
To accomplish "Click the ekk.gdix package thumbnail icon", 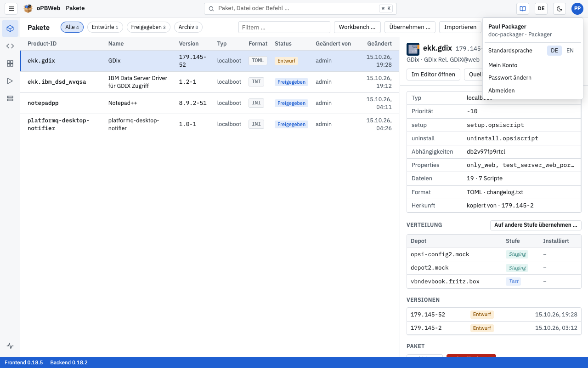I will click(413, 49).
